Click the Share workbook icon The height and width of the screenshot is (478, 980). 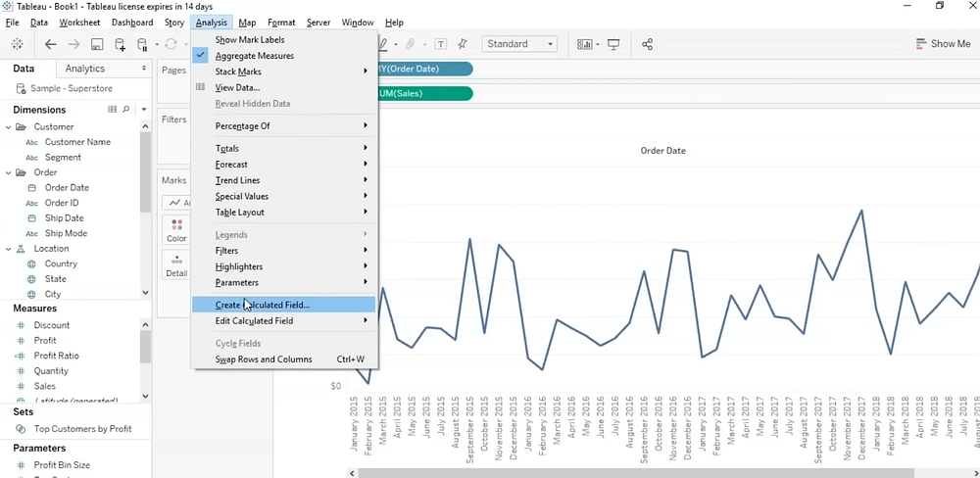647,44
